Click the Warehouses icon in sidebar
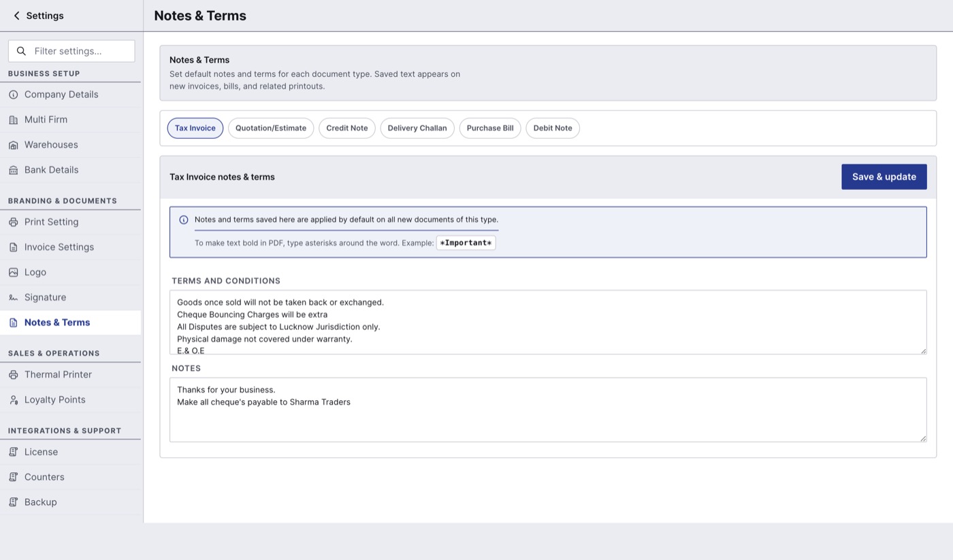The height and width of the screenshot is (560, 953). click(x=13, y=145)
